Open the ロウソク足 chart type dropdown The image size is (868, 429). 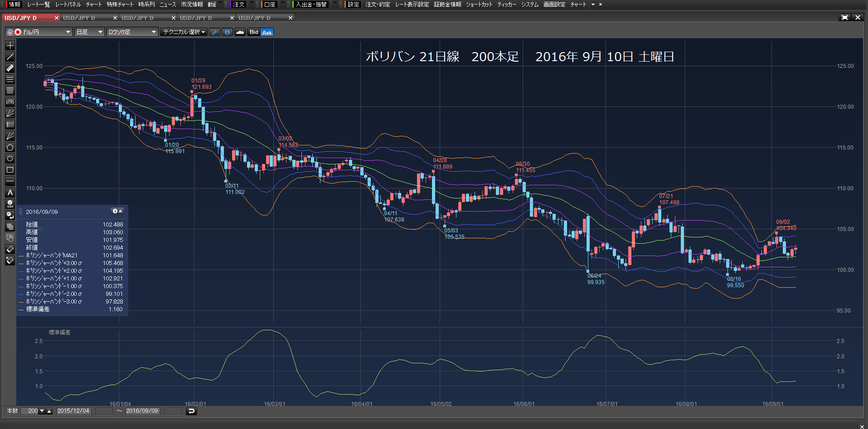point(132,32)
